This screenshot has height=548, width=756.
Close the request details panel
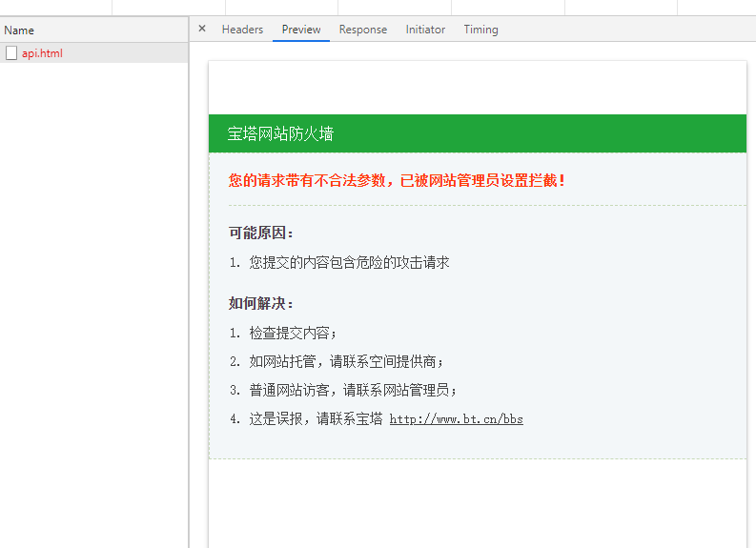pyautogui.click(x=202, y=29)
